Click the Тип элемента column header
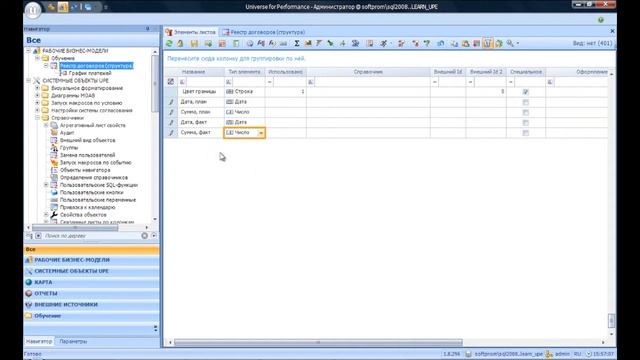 pyautogui.click(x=244, y=72)
